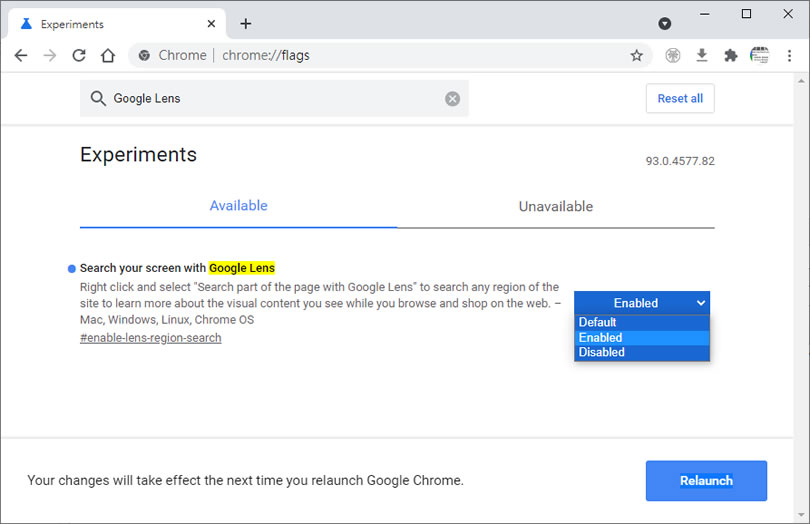Click the Relaunch button
Image resolution: width=810 pixels, height=524 pixels.
click(x=706, y=481)
